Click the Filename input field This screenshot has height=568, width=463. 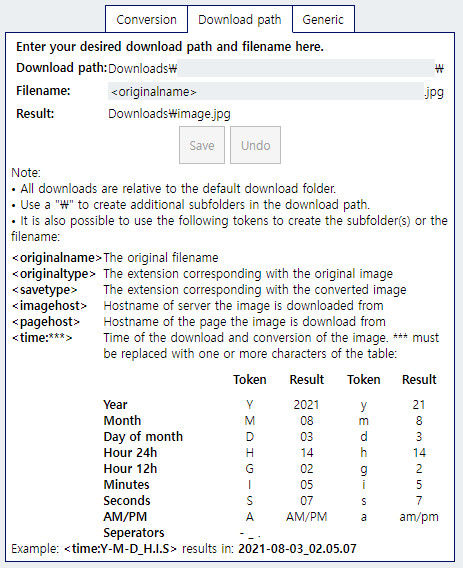pyautogui.click(x=266, y=91)
